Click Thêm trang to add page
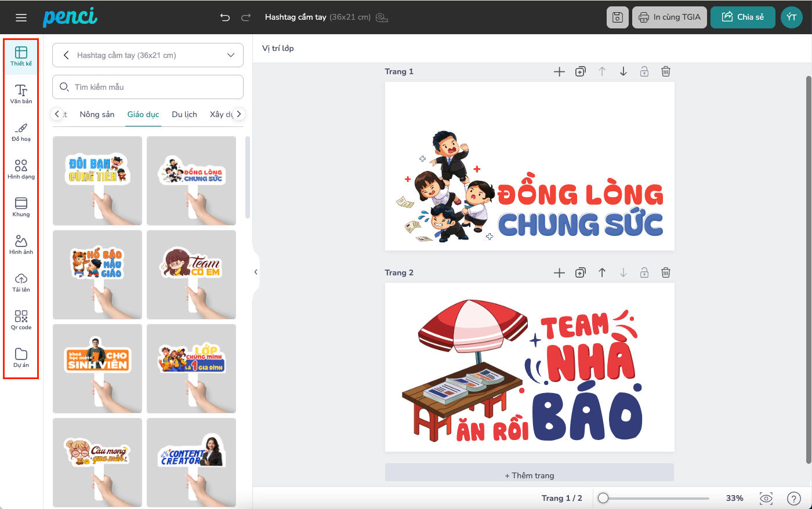Image resolution: width=812 pixels, height=509 pixels. point(530,475)
